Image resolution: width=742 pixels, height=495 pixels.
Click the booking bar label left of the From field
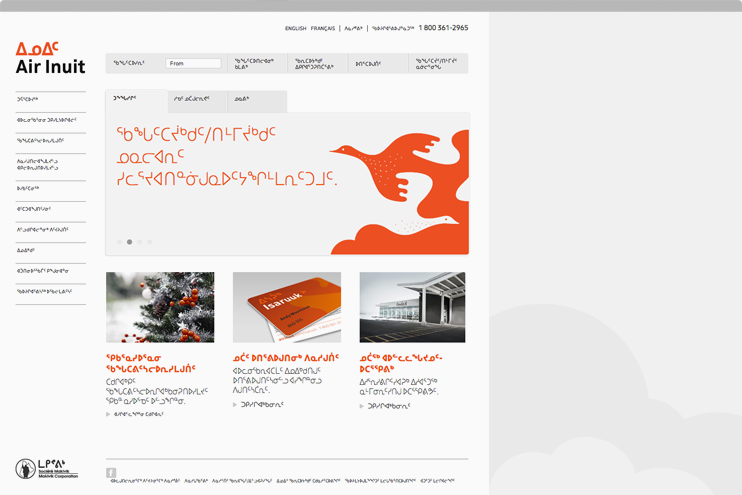click(x=129, y=63)
